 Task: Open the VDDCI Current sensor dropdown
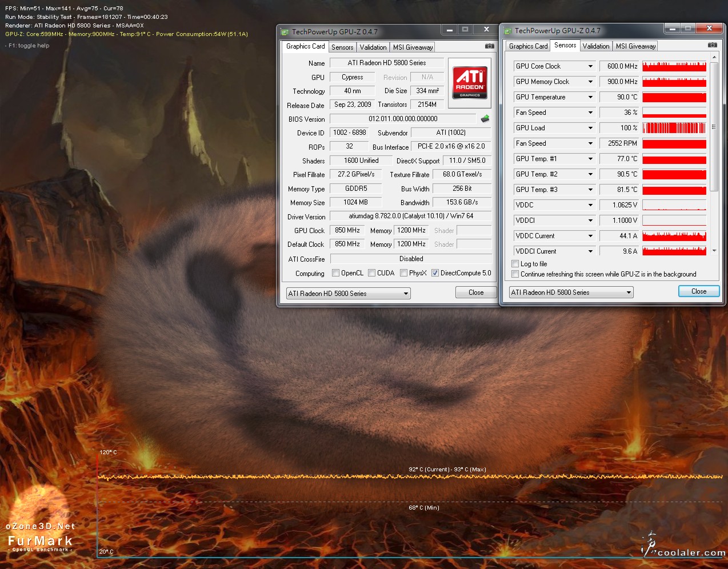[x=590, y=251]
